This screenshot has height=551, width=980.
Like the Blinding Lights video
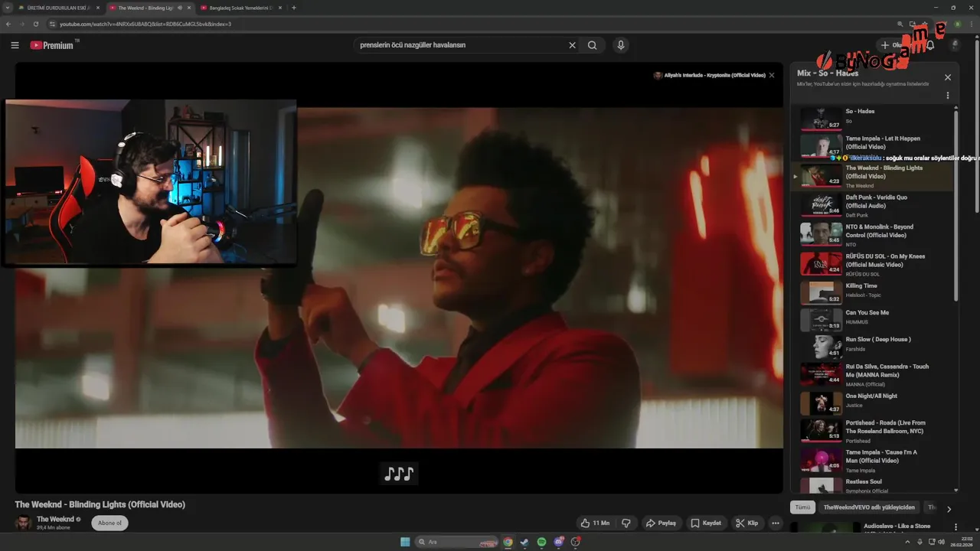pyautogui.click(x=595, y=523)
